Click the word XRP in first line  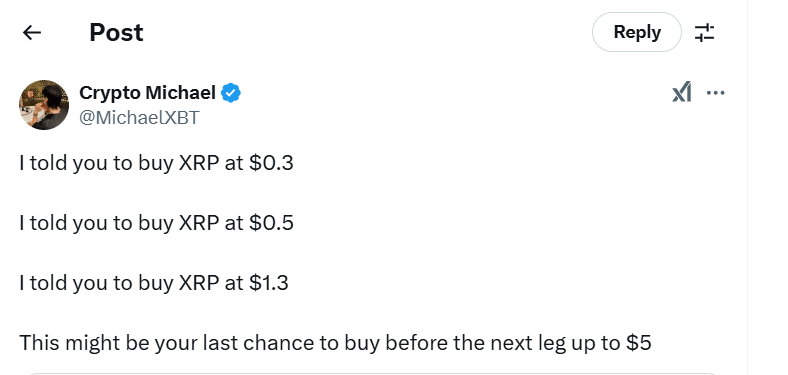199,163
